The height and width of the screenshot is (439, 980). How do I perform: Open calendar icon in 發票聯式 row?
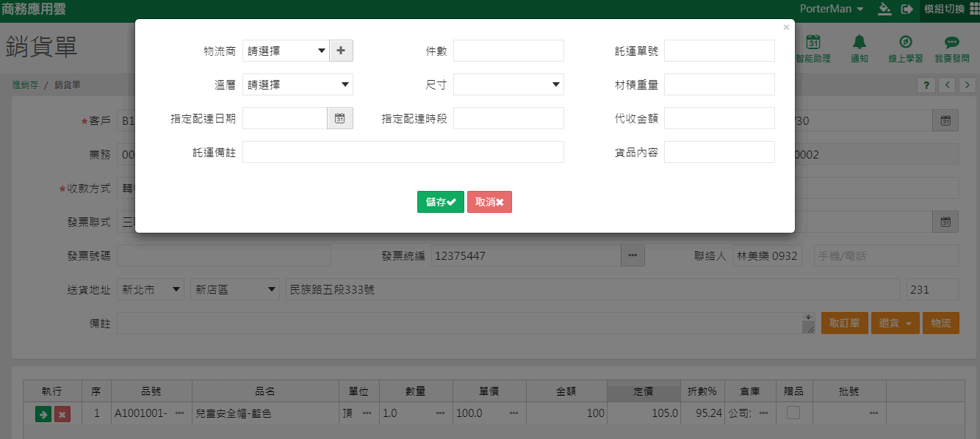click(945, 222)
